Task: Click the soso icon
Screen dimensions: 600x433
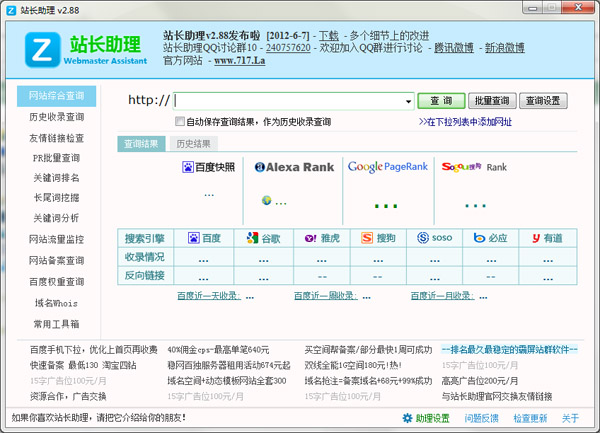Action: 423,238
